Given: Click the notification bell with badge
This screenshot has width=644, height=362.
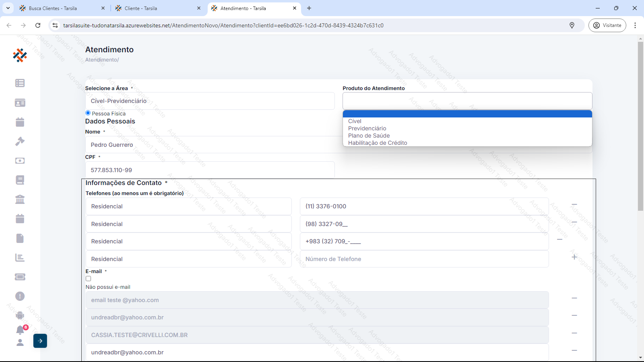Looking at the screenshot, I should point(20,330).
